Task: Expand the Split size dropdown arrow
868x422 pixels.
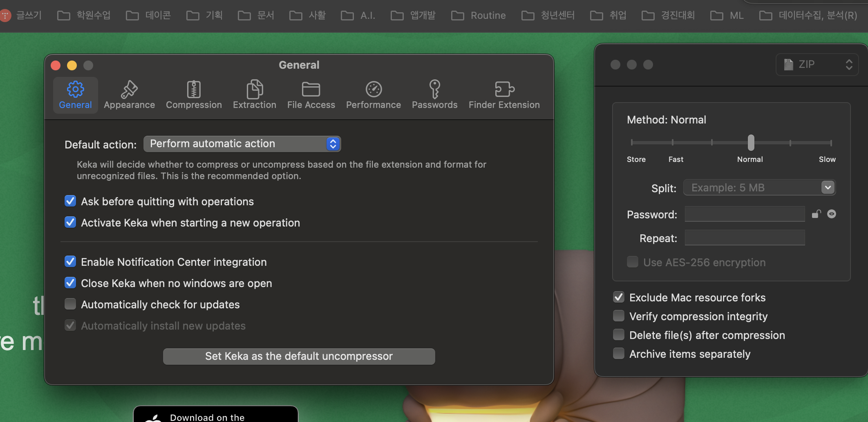Action: pyautogui.click(x=828, y=188)
